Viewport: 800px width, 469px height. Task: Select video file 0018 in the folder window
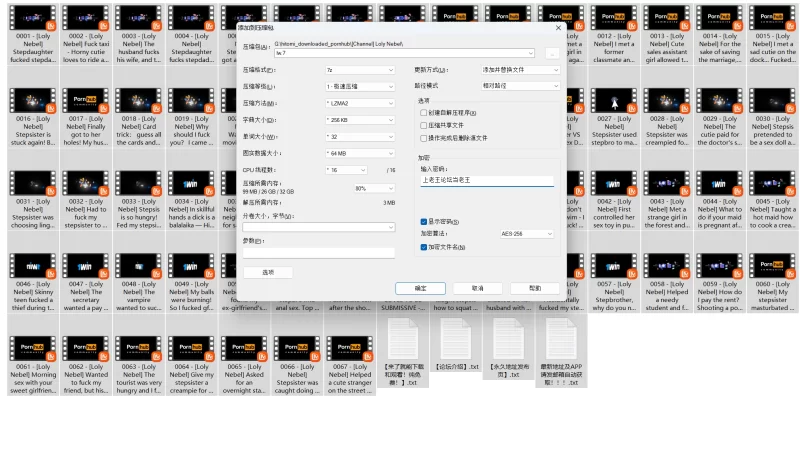[x=139, y=117]
